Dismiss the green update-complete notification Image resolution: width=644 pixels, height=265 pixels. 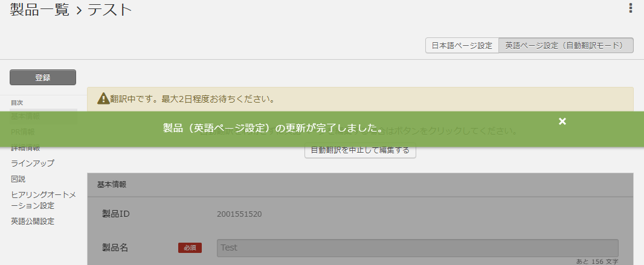[562, 121]
